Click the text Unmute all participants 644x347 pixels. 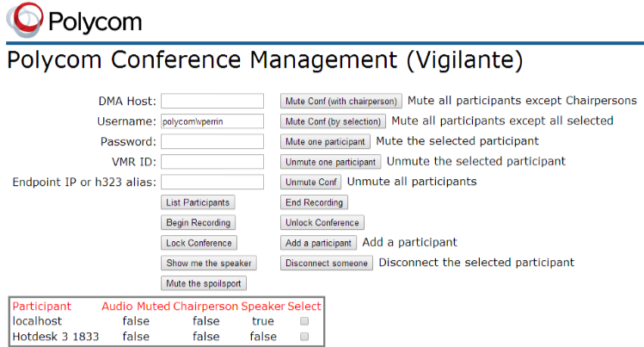(x=412, y=182)
